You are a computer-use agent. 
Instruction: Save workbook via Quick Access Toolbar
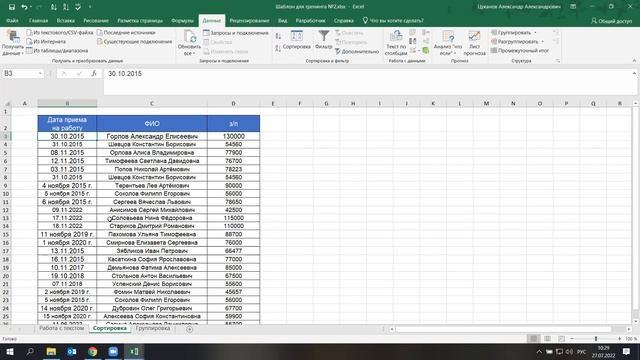tap(12, 7)
